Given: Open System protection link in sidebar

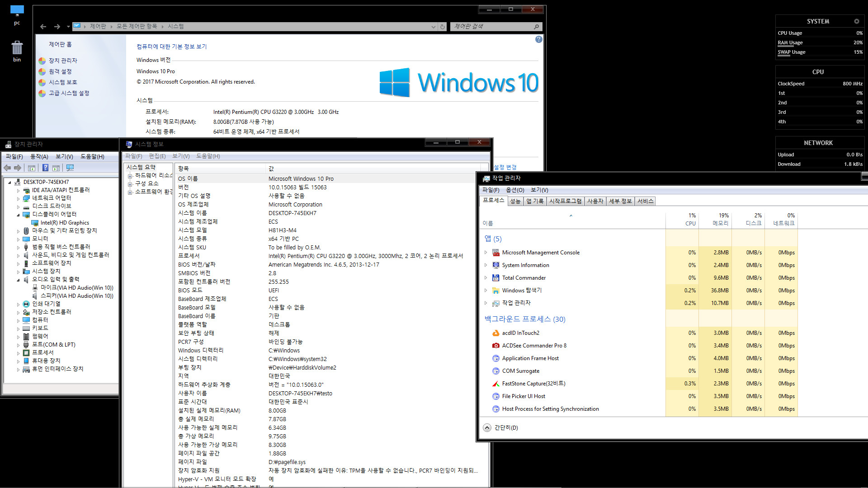Looking at the screenshot, I should pos(63,82).
